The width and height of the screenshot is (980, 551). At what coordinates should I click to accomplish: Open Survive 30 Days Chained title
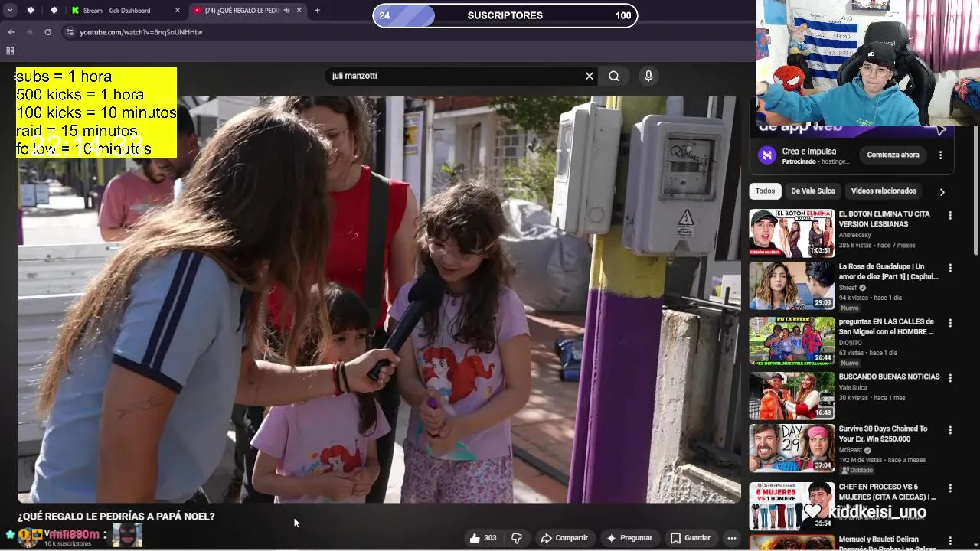point(883,434)
